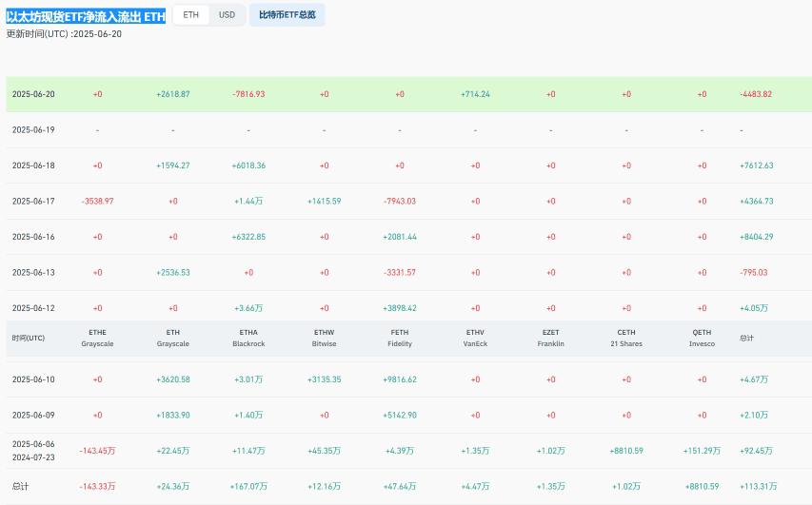Select the ETHW Bitwise column header
This screenshot has width=812, height=505.
pos(324,339)
